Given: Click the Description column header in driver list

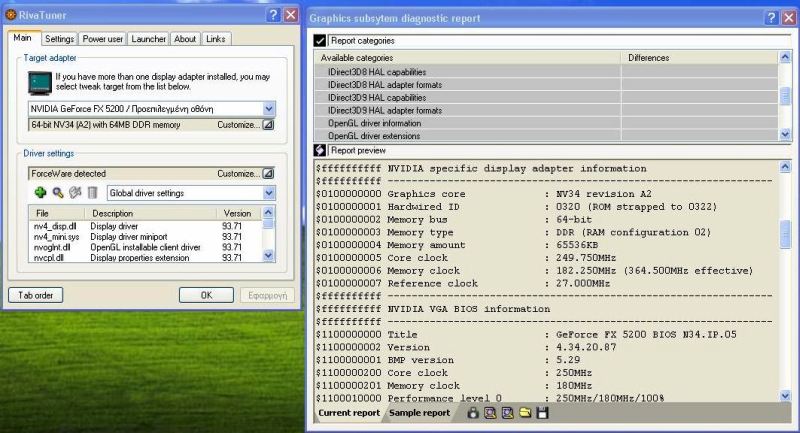Looking at the screenshot, I should point(152,213).
